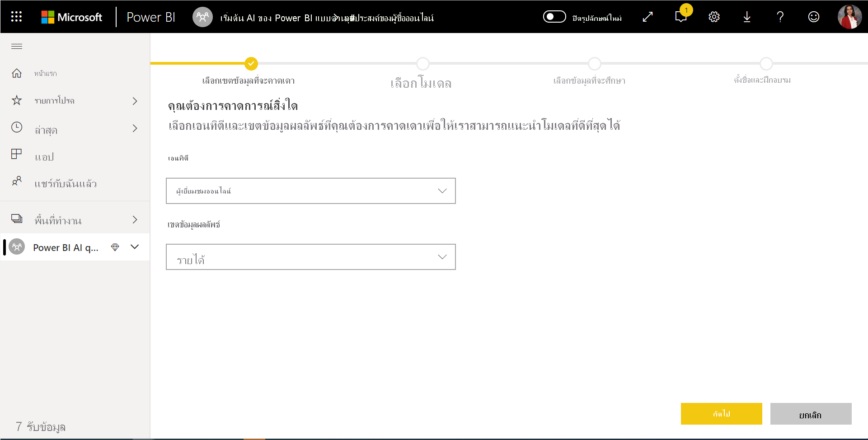Click the favorites star icon
Image resolution: width=868 pixels, height=440 pixels.
(x=17, y=100)
